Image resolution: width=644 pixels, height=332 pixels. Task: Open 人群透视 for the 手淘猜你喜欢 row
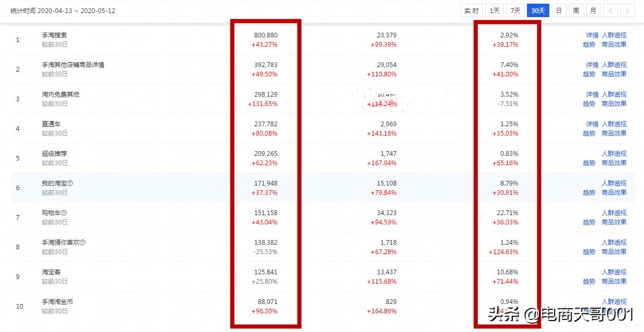click(x=614, y=242)
